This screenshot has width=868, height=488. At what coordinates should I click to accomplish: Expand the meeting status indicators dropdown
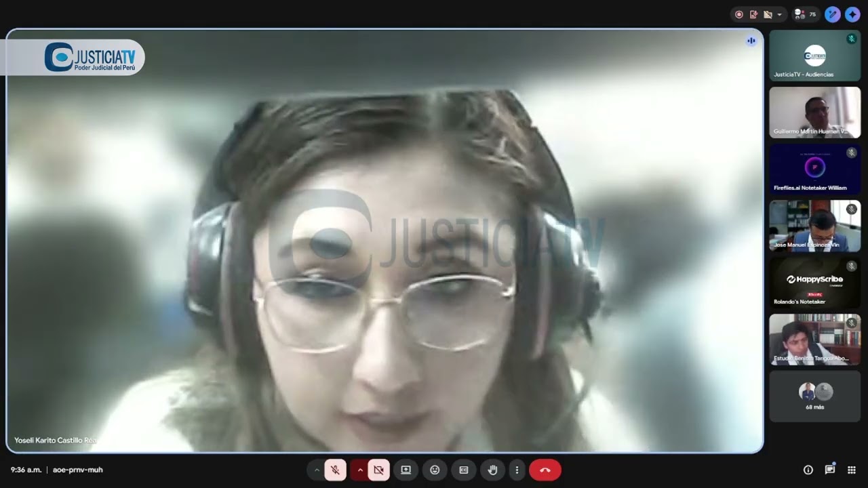[x=779, y=14]
